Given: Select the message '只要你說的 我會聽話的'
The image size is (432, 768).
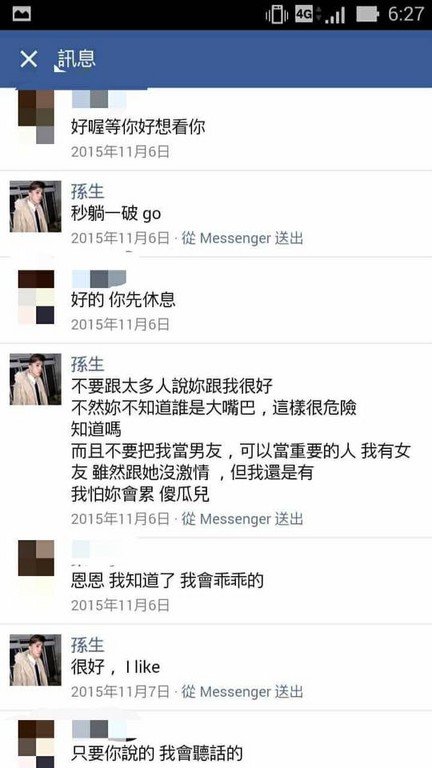Looking at the screenshot, I should 157,752.
